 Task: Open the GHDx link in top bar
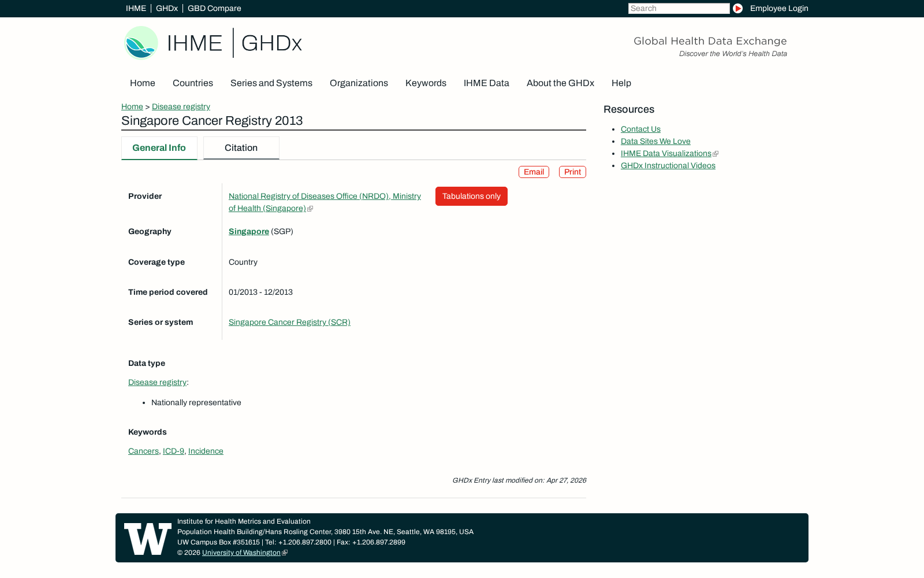(167, 8)
